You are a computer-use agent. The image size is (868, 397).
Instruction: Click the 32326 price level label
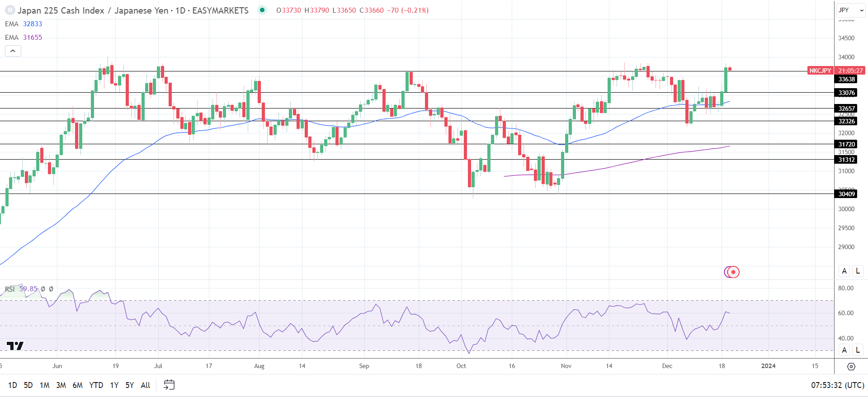pyautogui.click(x=846, y=121)
